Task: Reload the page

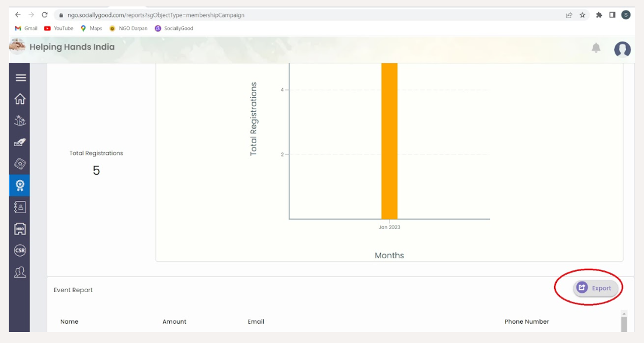Action: coord(45,15)
